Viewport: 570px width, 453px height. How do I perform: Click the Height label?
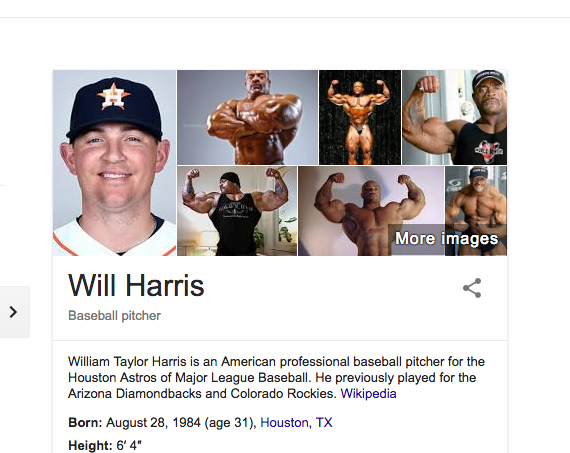pos(90,445)
